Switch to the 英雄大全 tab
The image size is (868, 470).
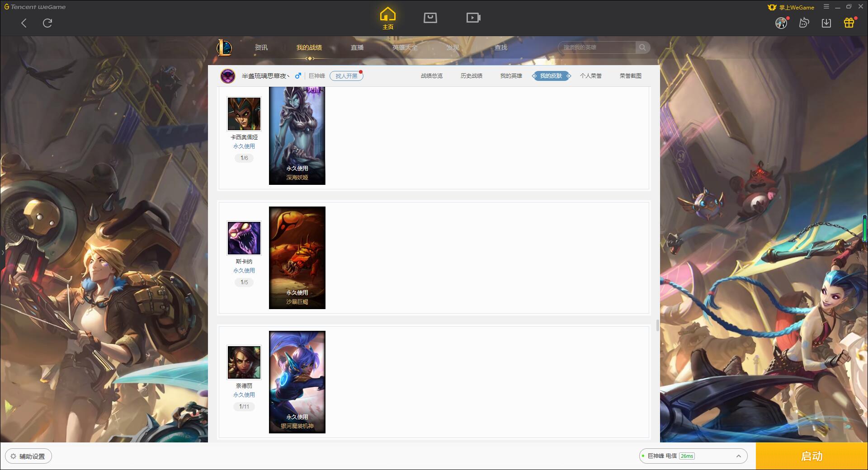(405, 47)
